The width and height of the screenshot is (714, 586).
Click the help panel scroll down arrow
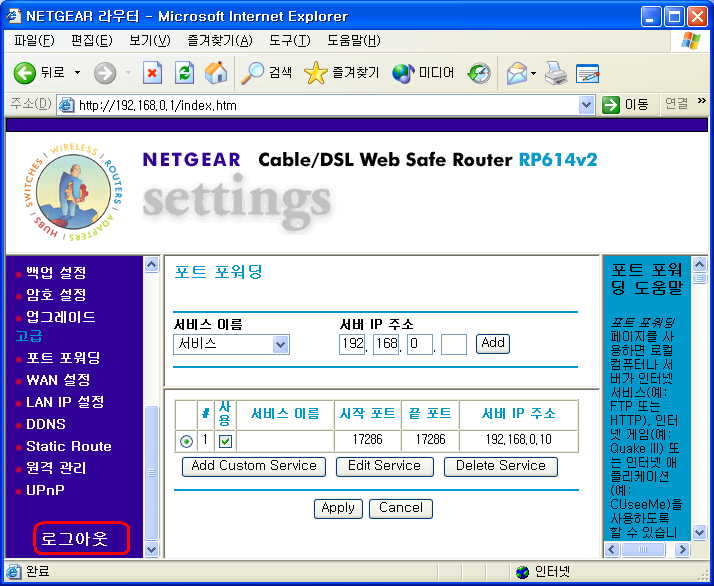[x=699, y=532]
